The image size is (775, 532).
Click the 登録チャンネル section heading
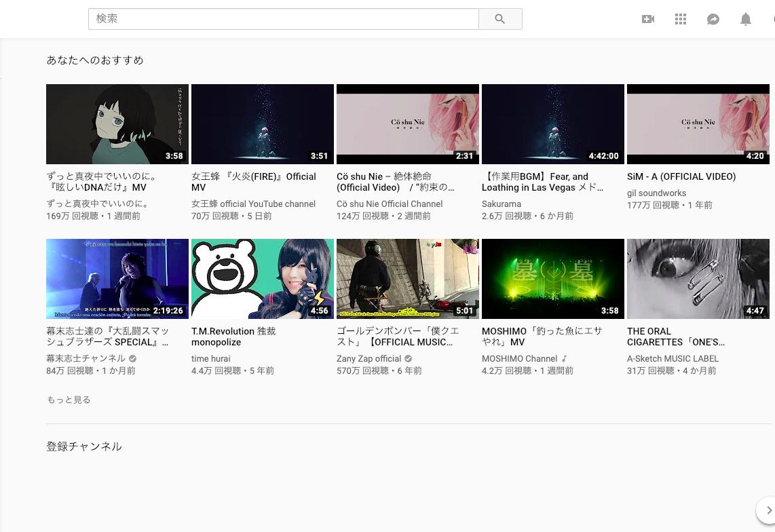[84, 446]
